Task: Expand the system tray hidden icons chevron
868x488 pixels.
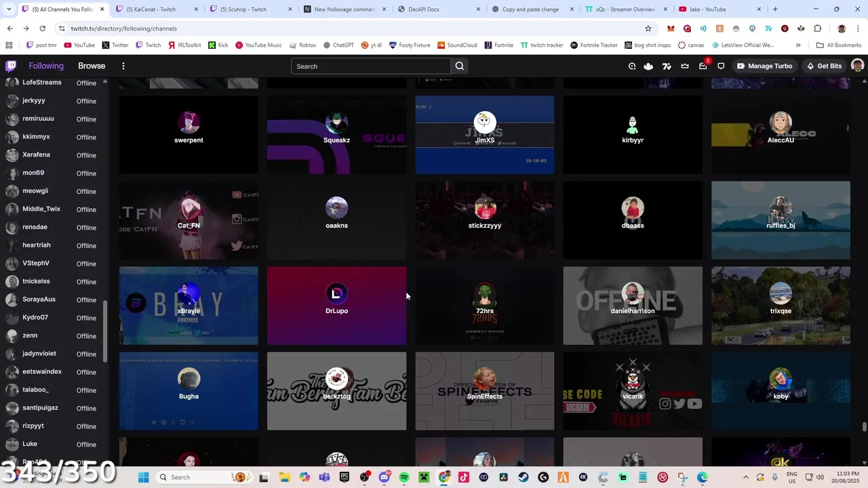Action: point(746,477)
